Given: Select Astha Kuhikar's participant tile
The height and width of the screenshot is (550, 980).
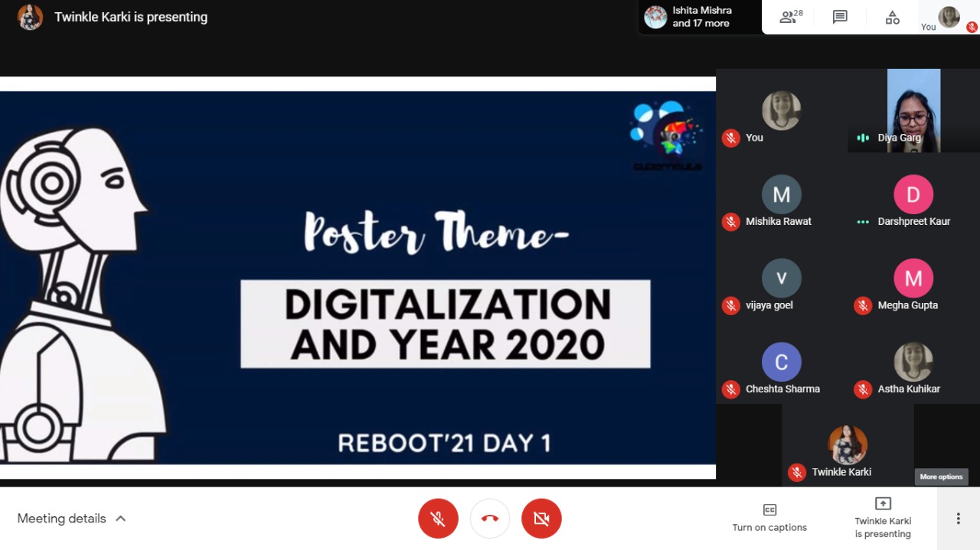Looking at the screenshot, I should [x=913, y=368].
